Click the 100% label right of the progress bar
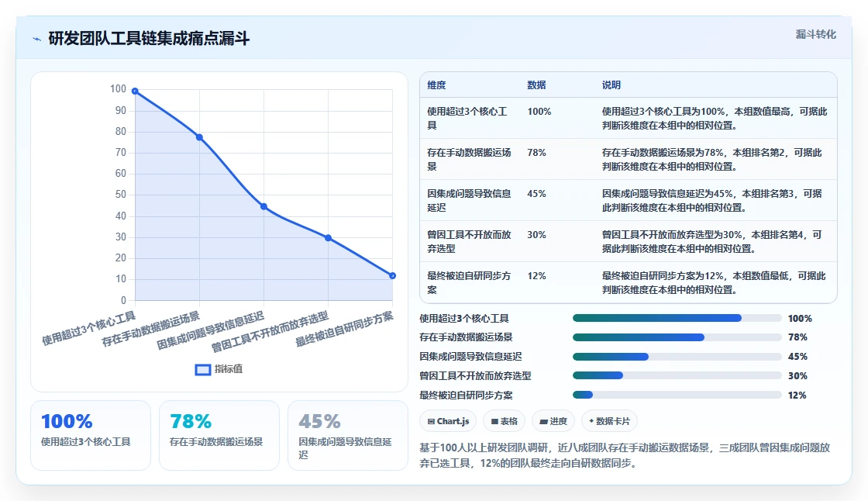 click(800, 318)
